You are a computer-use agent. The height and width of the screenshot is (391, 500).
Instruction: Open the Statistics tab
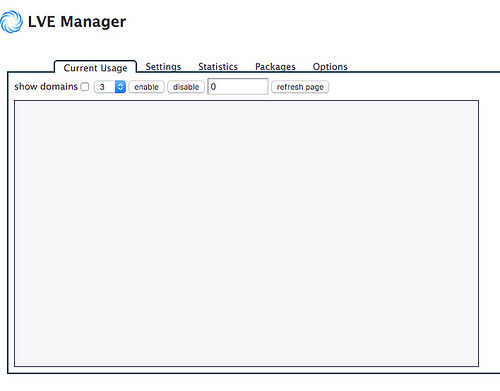click(x=218, y=67)
